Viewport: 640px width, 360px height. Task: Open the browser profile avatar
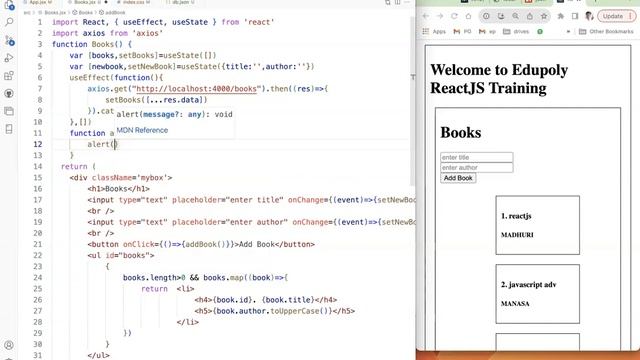point(589,16)
